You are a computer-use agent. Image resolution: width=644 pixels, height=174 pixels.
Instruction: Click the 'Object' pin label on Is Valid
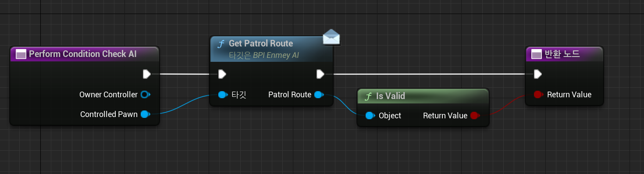pyautogui.click(x=390, y=115)
